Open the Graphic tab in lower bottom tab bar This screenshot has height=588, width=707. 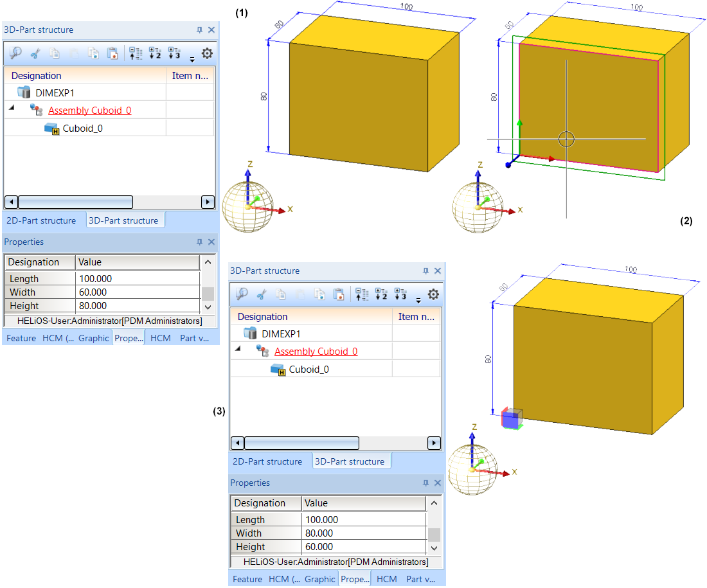pyautogui.click(x=320, y=579)
